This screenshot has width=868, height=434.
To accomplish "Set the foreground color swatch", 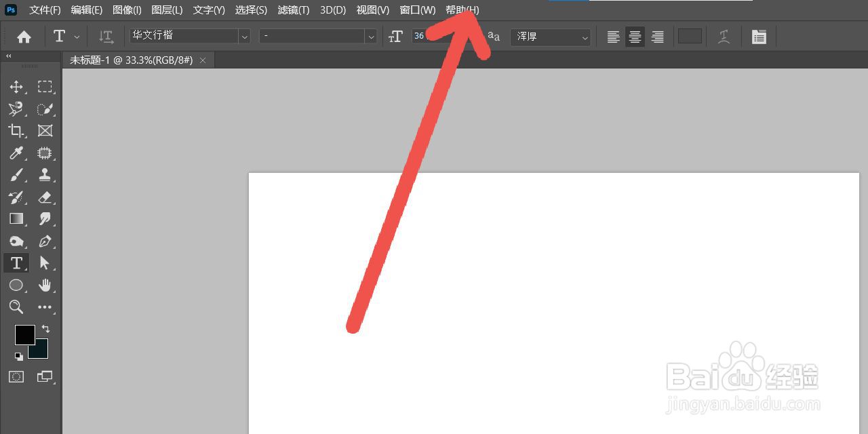I will click(x=25, y=334).
